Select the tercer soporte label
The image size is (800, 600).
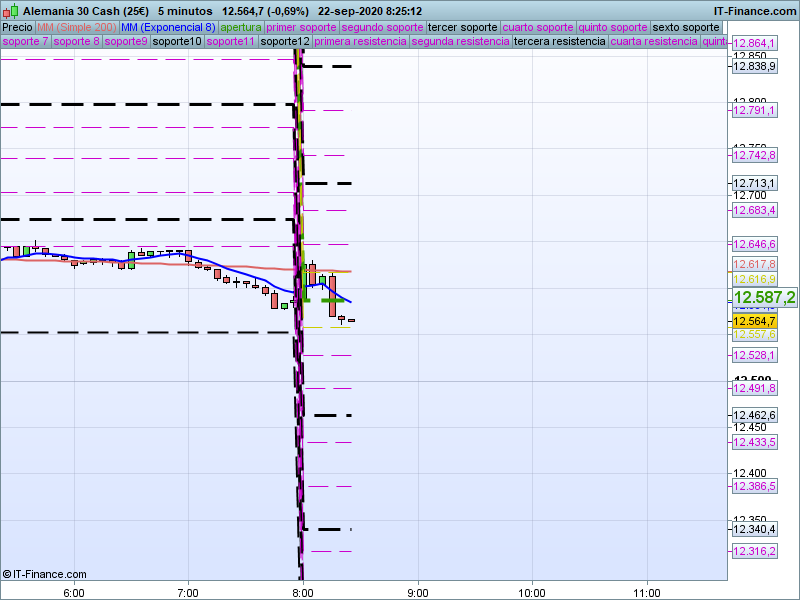pos(462,28)
